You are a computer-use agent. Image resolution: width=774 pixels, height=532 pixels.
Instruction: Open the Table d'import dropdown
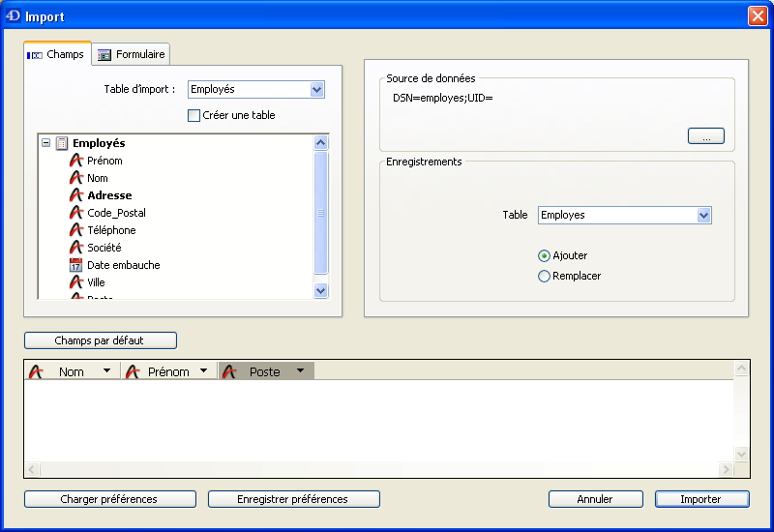point(316,90)
